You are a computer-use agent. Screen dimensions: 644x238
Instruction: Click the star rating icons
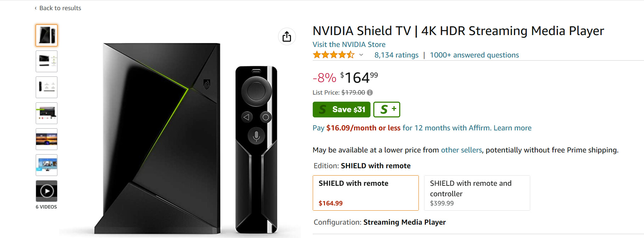333,55
